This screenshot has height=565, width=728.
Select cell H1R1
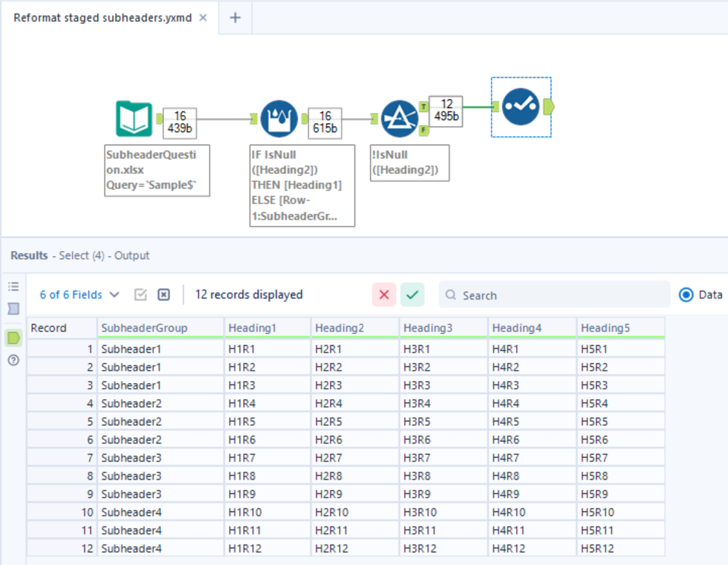pyautogui.click(x=268, y=349)
